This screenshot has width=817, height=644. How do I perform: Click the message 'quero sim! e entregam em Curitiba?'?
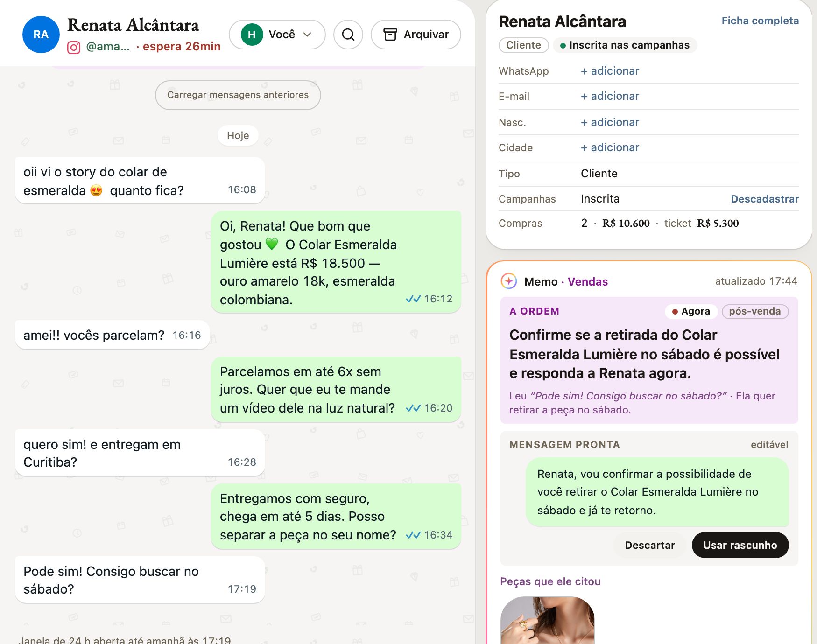[x=140, y=453]
